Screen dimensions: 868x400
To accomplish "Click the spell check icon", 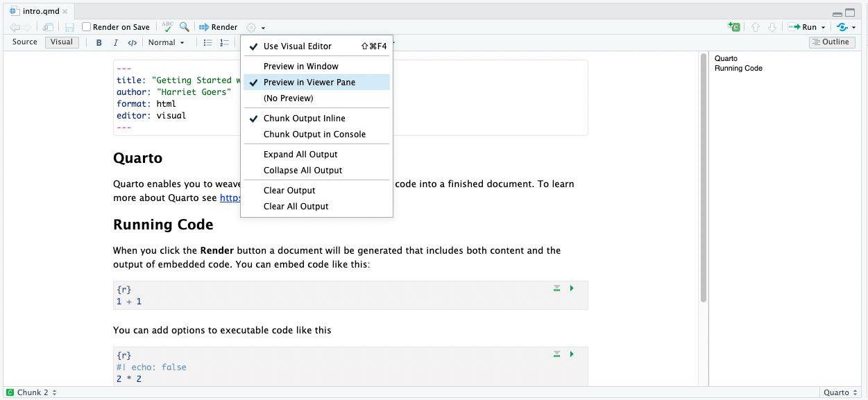I will pyautogui.click(x=167, y=27).
